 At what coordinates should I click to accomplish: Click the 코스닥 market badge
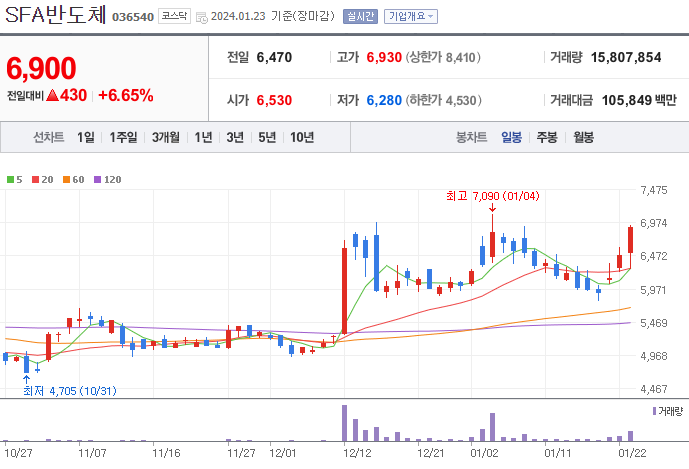click(174, 16)
